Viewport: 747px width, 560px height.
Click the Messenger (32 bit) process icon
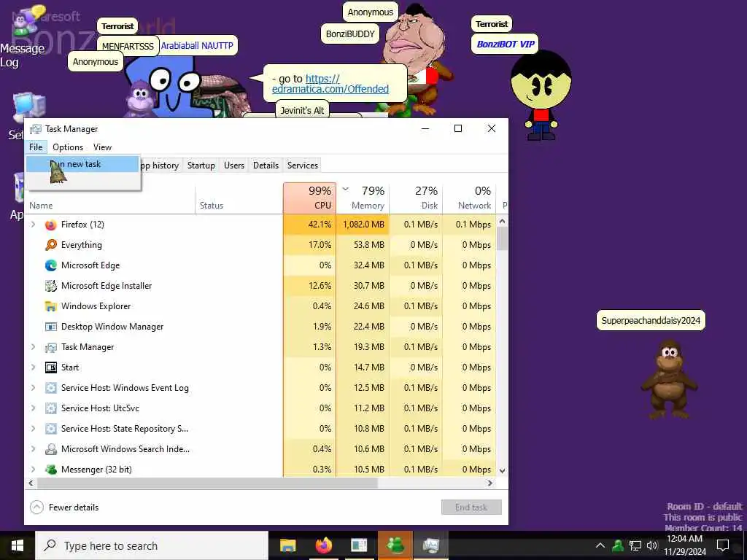[x=50, y=470]
